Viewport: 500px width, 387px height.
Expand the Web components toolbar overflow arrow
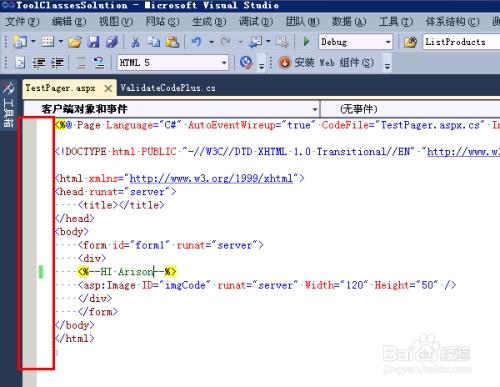click(387, 65)
